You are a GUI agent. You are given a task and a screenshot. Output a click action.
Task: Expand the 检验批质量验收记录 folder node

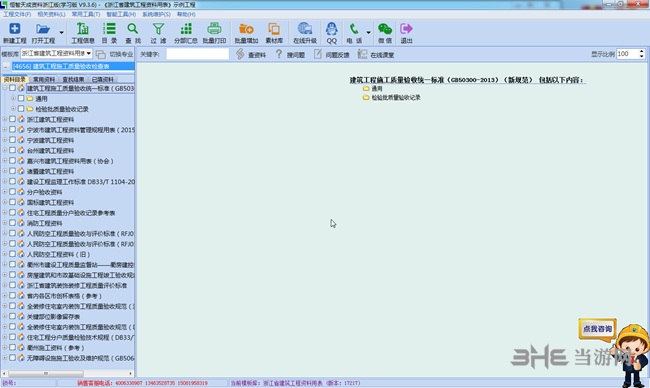coord(13,109)
